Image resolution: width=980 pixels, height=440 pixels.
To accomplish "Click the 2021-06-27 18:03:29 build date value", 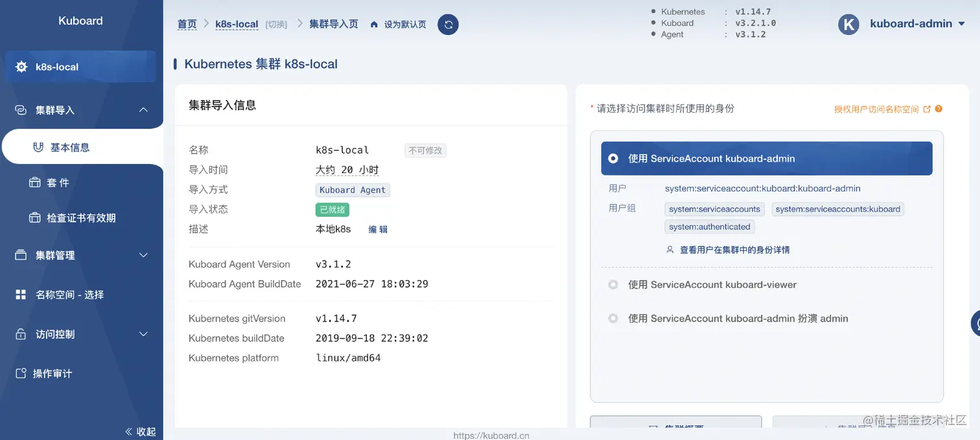I will pyautogui.click(x=371, y=284).
